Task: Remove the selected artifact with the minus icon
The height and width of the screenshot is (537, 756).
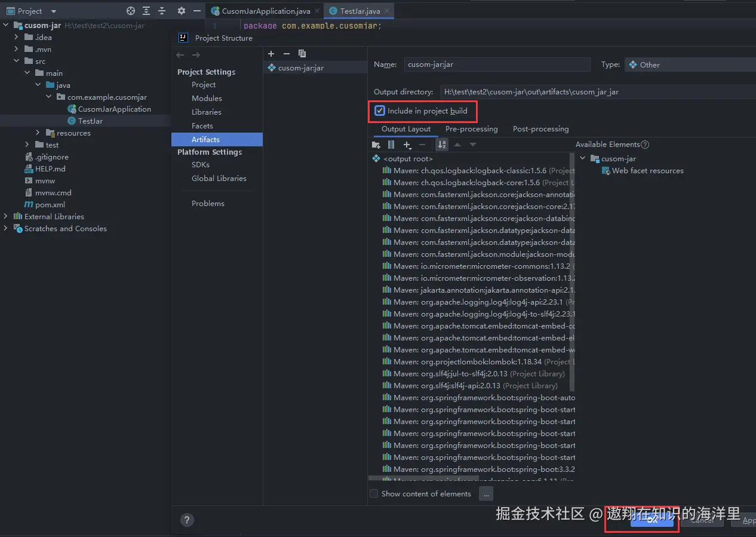Action: (287, 54)
